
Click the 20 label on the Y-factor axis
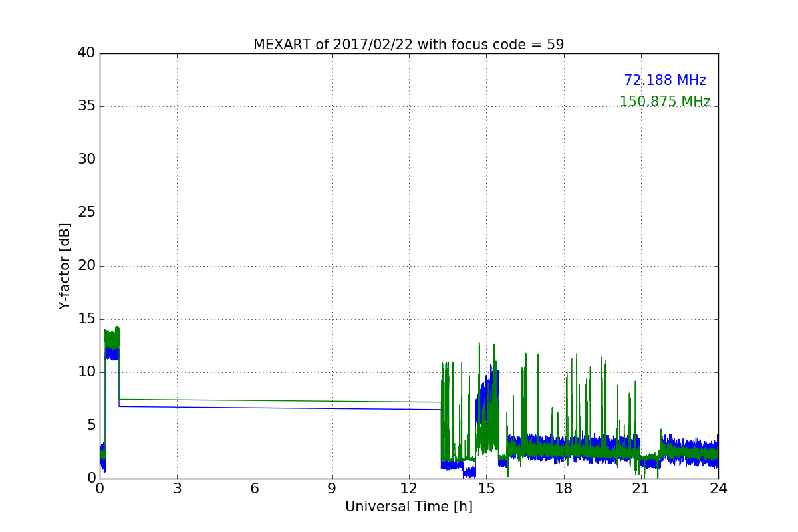pos(86,266)
